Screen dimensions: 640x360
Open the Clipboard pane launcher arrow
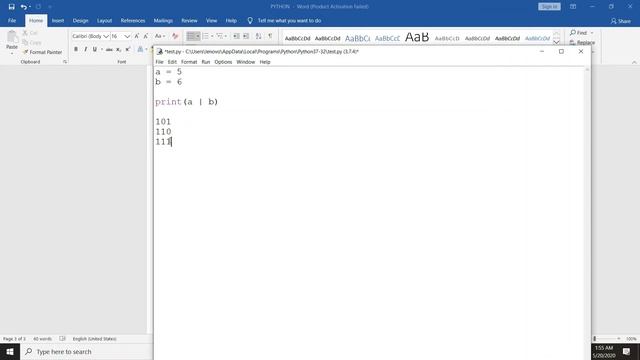point(65,62)
